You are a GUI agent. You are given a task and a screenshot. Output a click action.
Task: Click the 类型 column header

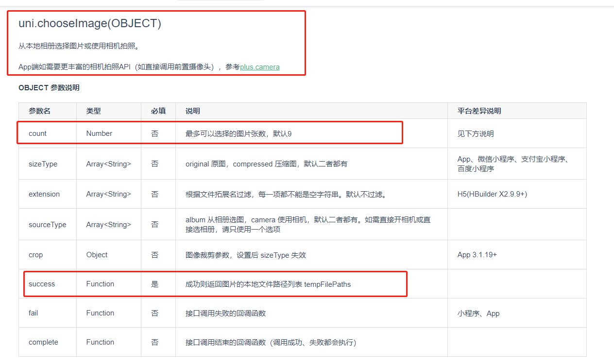pos(93,111)
